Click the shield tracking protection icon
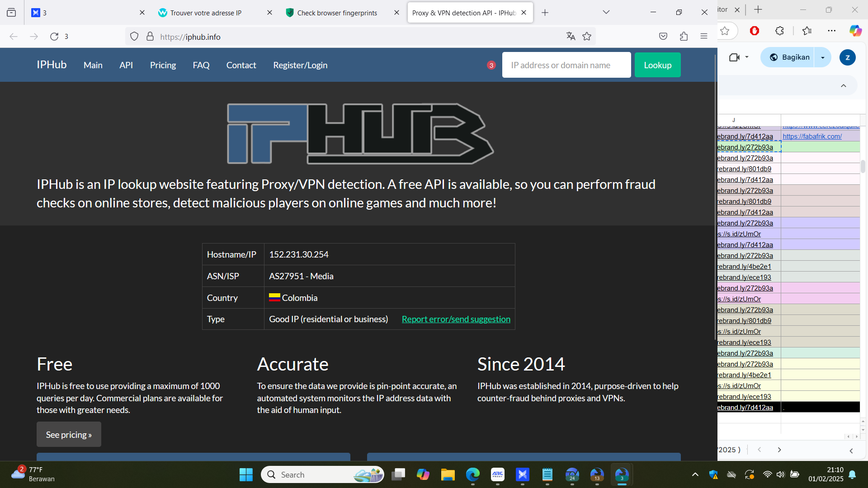The height and width of the screenshot is (488, 868). 134,37
